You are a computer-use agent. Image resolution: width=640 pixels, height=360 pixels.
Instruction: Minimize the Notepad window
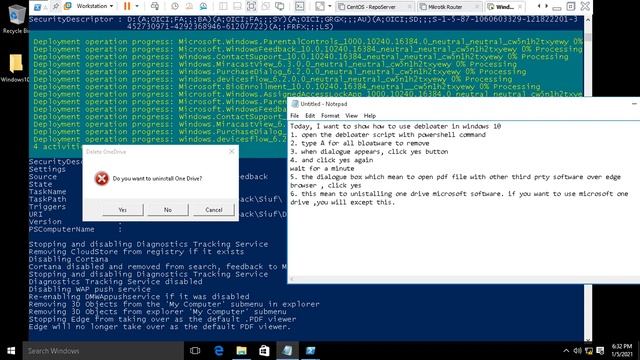point(634,104)
